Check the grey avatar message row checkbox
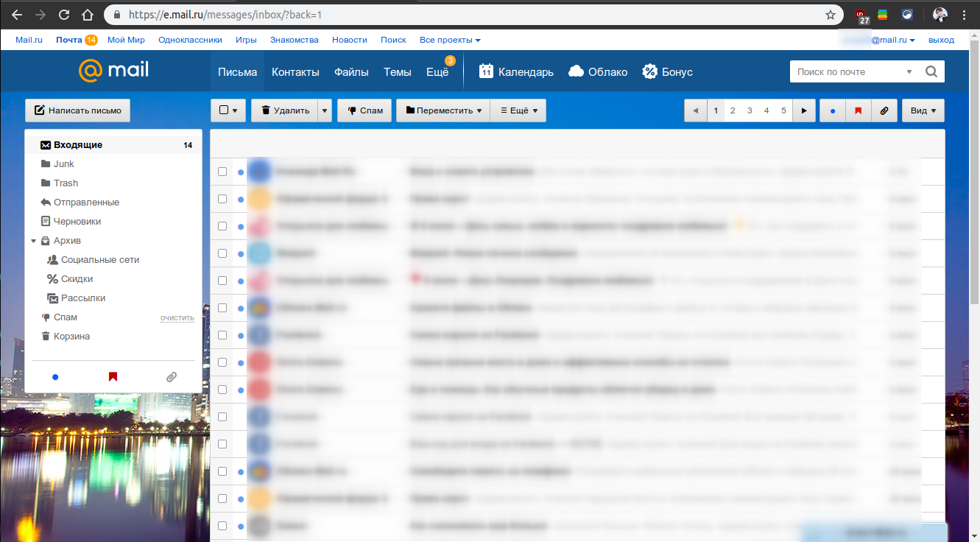The width and height of the screenshot is (980, 542). click(222, 526)
